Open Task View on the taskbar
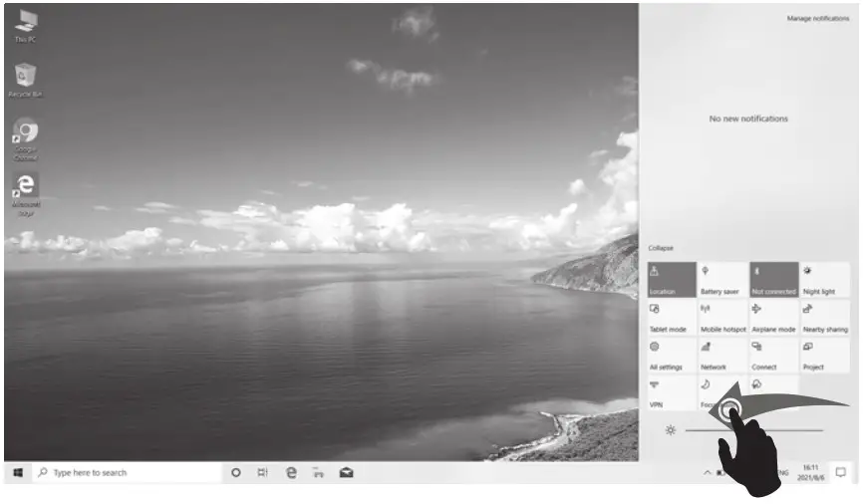This screenshot has width=863, height=504. 262,473
